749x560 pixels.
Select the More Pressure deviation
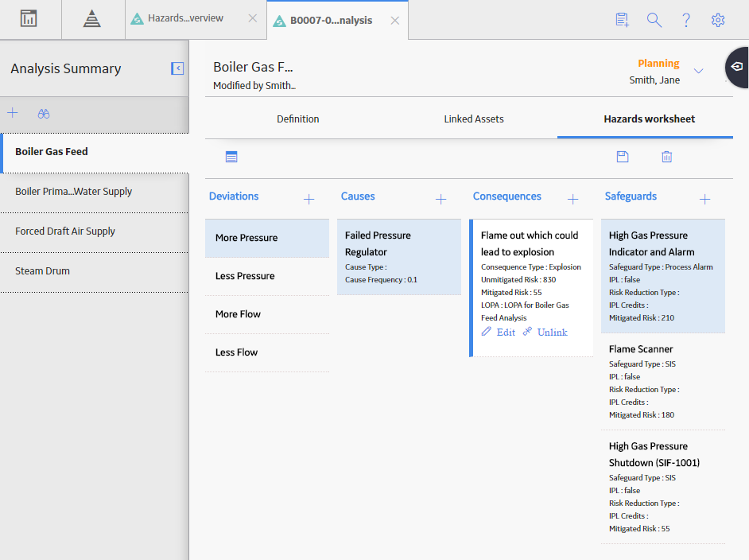[x=267, y=238]
